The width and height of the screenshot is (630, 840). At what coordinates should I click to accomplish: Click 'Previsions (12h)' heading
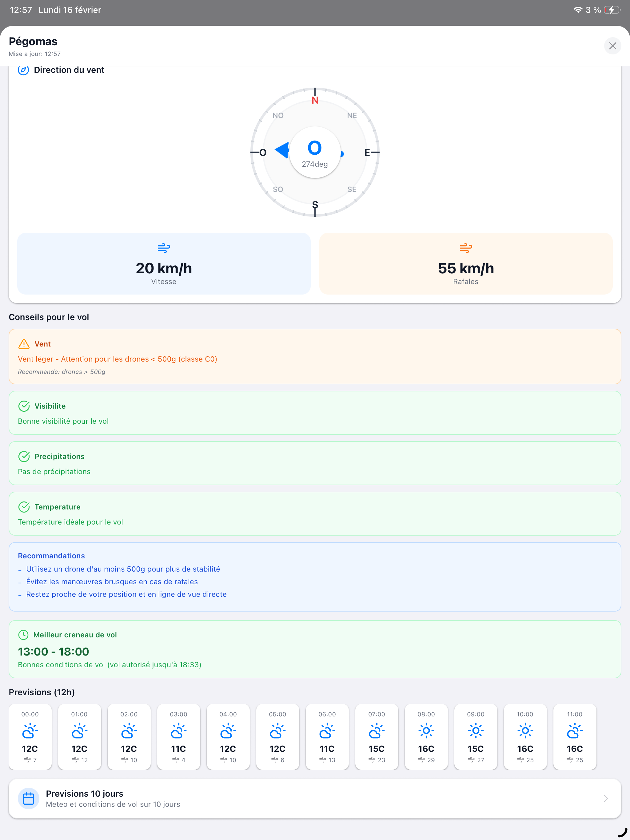click(42, 692)
